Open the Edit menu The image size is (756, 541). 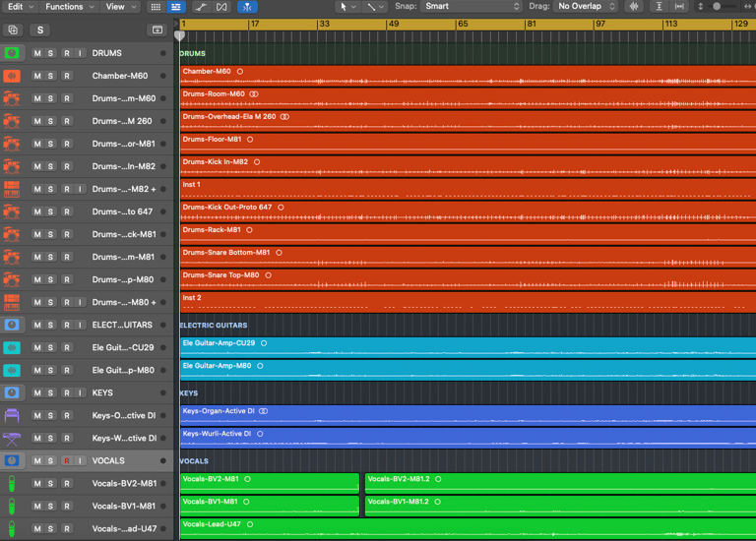click(x=21, y=7)
